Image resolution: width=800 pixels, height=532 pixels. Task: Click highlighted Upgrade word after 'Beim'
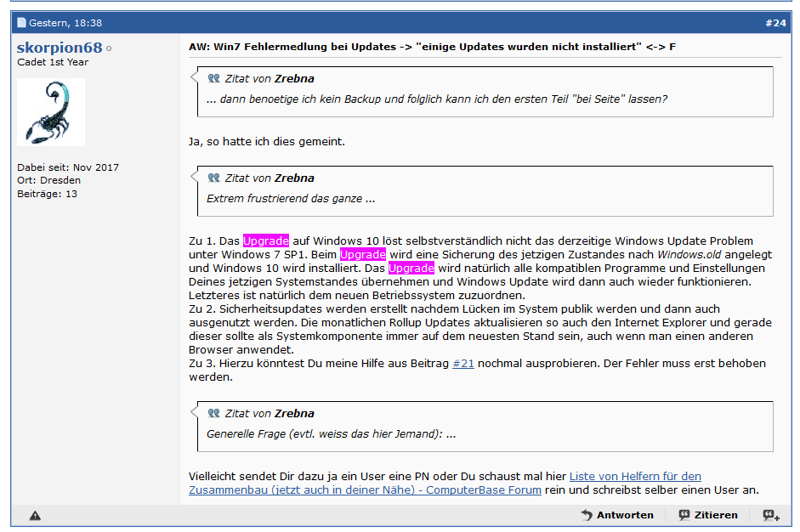coord(363,254)
